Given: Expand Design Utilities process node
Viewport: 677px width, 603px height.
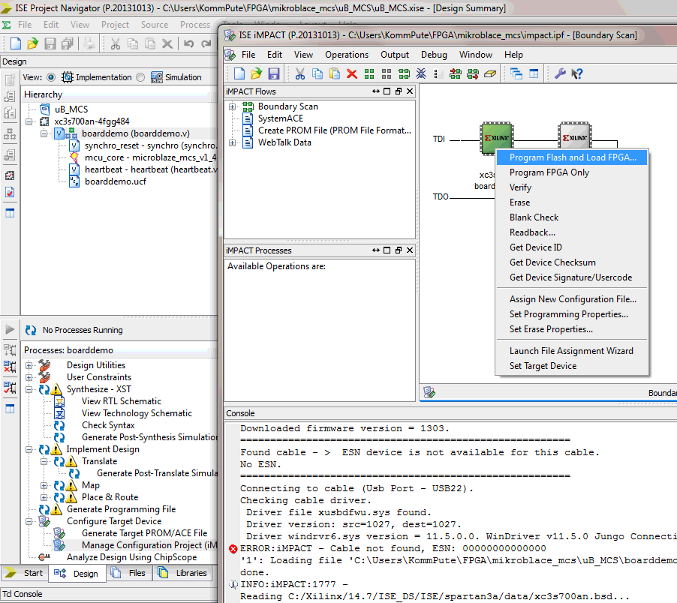Looking at the screenshot, I should 28,365.
